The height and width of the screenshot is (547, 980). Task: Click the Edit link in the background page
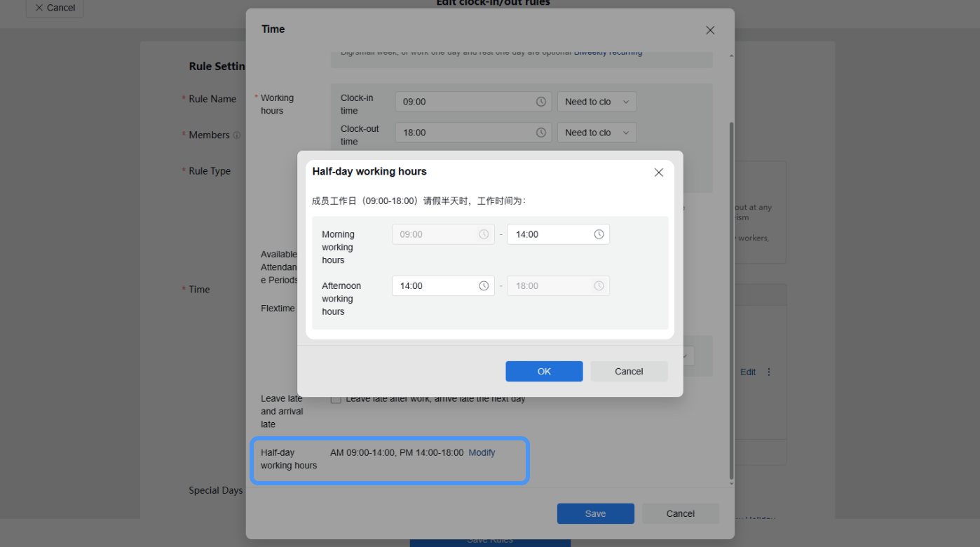click(748, 372)
